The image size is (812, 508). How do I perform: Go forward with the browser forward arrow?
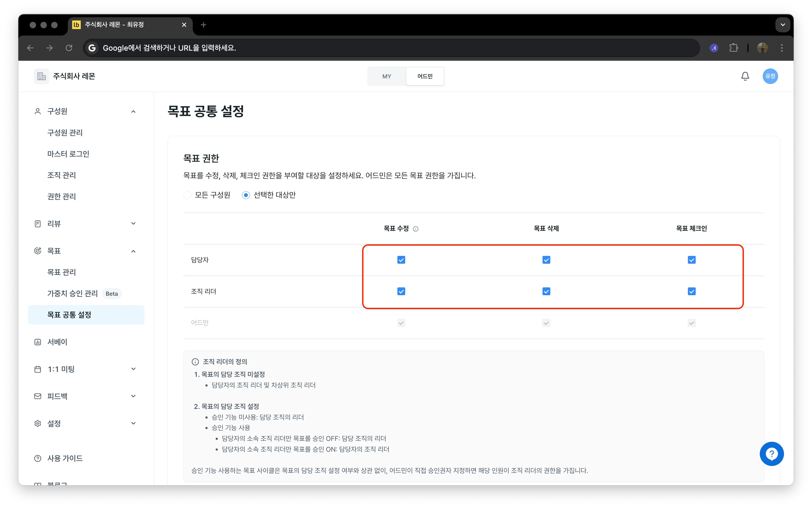(49, 48)
